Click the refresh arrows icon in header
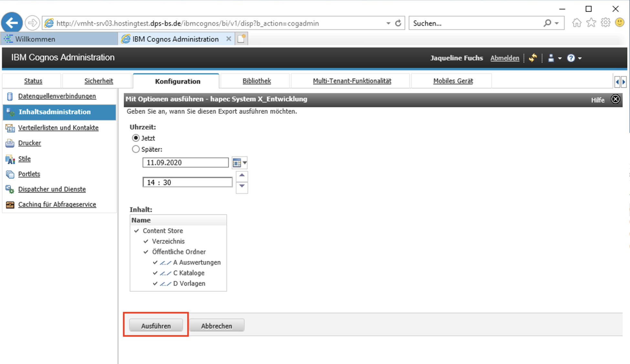Image resolution: width=630 pixels, height=364 pixels. (533, 58)
